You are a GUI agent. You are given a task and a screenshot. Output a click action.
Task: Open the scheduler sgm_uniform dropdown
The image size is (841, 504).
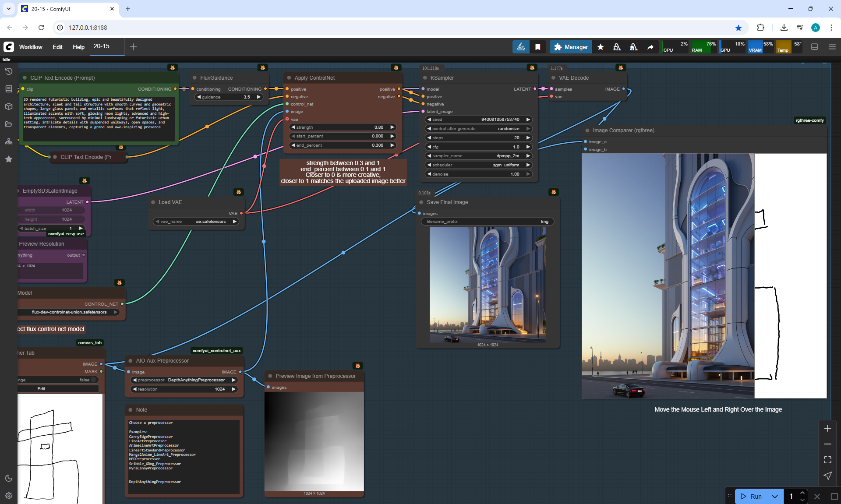coord(478,165)
